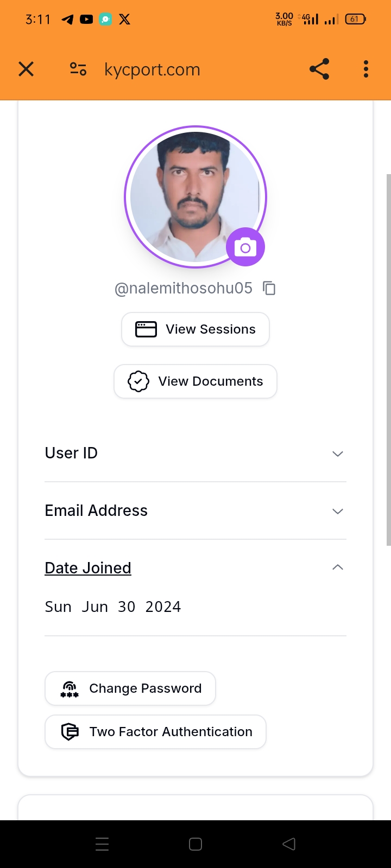Viewport: 391px width, 868px height.
Task: Open Two Factor Authentication settings
Action: pos(156,732)
